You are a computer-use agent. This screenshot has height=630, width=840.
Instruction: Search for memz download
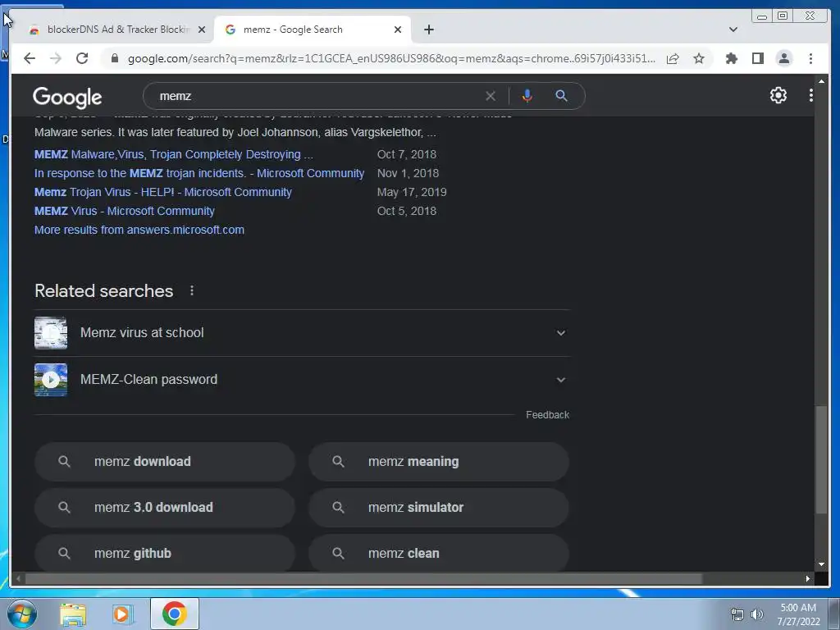[164, 461]
